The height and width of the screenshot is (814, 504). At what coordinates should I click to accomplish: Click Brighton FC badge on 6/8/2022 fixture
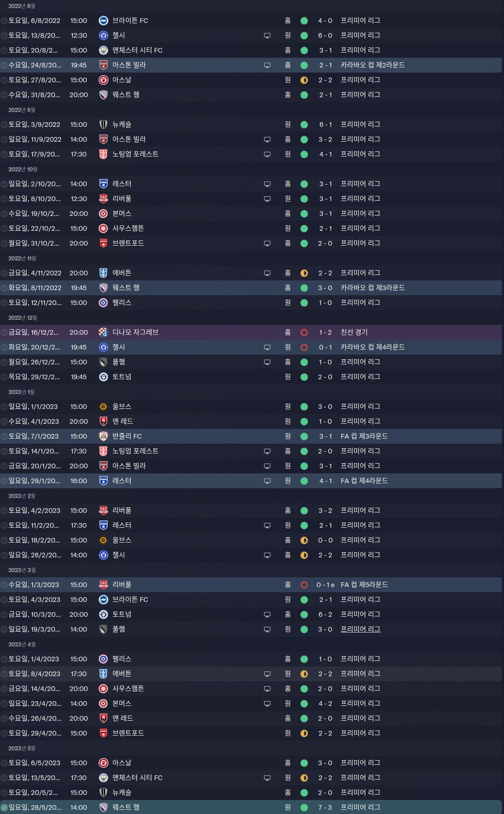tap(103, 20)
